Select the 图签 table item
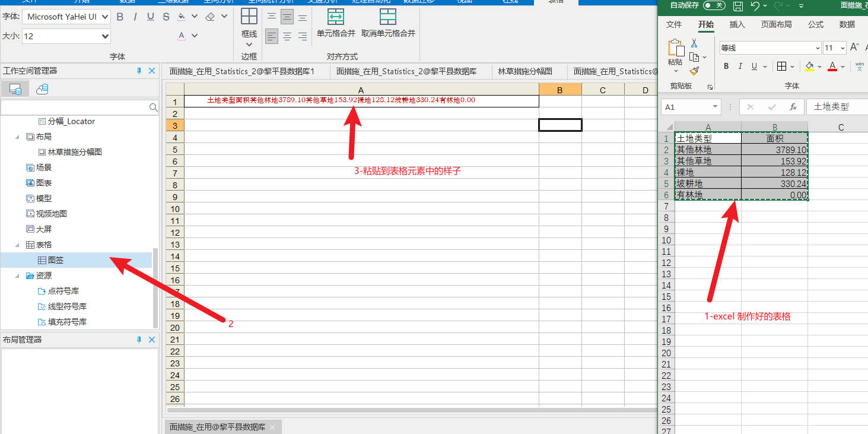 (x=56, y=260)
